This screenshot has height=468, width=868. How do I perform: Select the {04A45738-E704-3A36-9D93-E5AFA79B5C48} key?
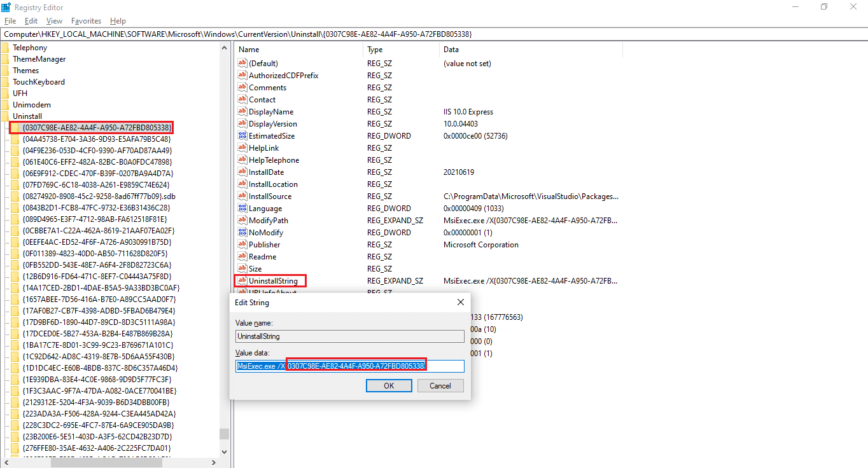[97, 139]
